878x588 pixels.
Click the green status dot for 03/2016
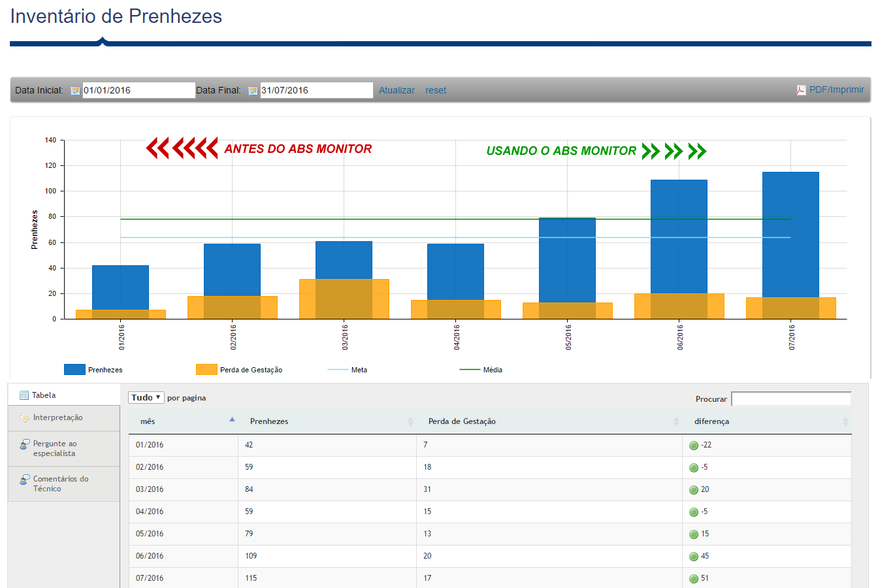(694, 490)
